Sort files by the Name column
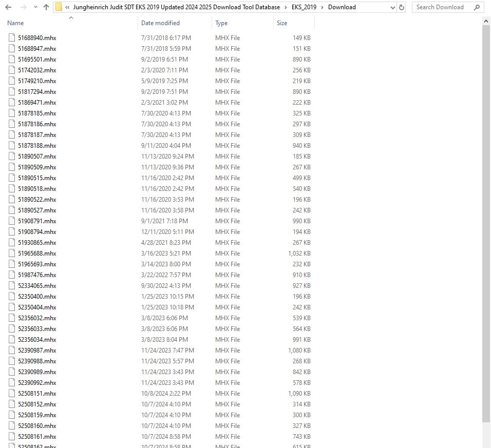 71,23
